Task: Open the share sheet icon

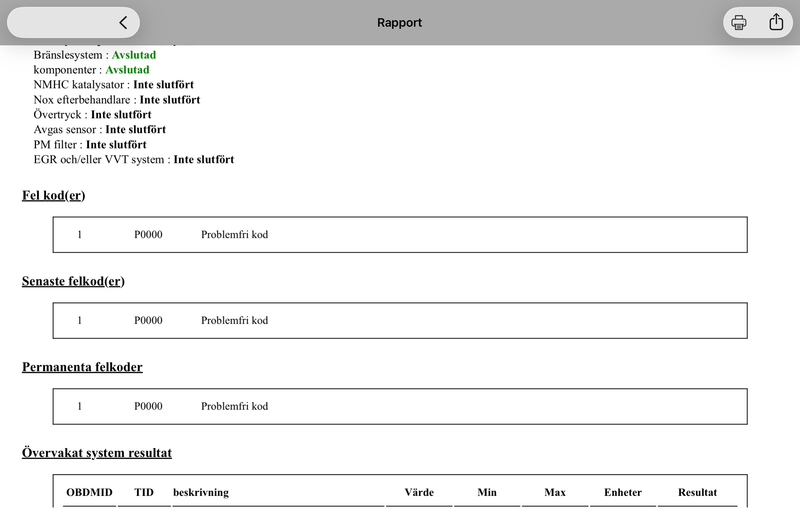Action: pos(776,22)
